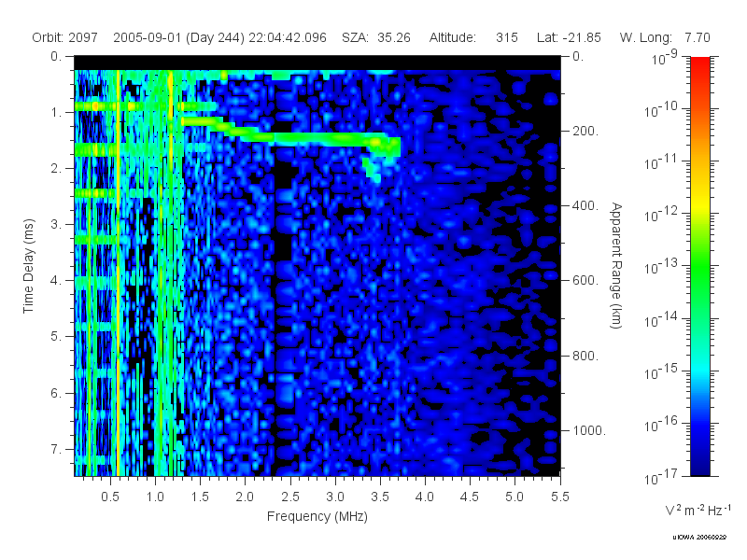Click the bright vertical line near 0.6 MHz
The height and width of the screenshot is (560, 747).
(118, 273)
